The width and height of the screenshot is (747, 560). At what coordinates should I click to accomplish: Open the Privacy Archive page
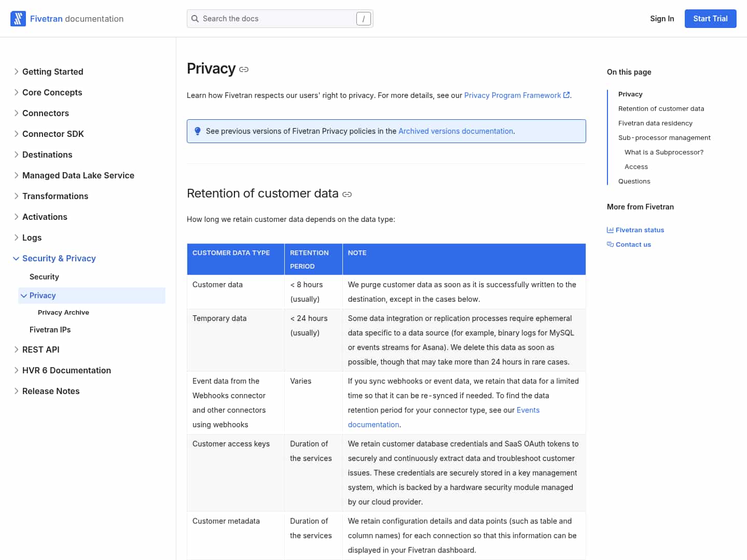63,312
